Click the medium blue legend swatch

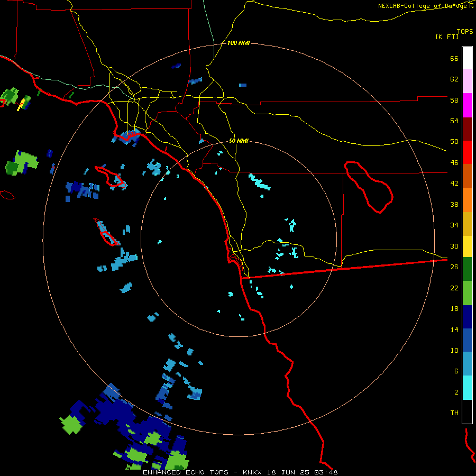click(x=467, y=340)
